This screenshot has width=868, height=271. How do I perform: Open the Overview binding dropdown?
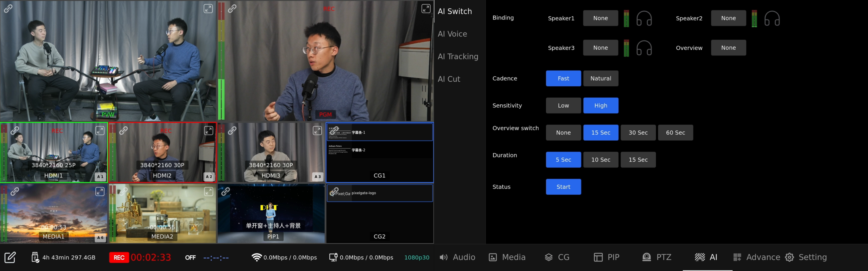pyautogui.click(x=729, y=48)
